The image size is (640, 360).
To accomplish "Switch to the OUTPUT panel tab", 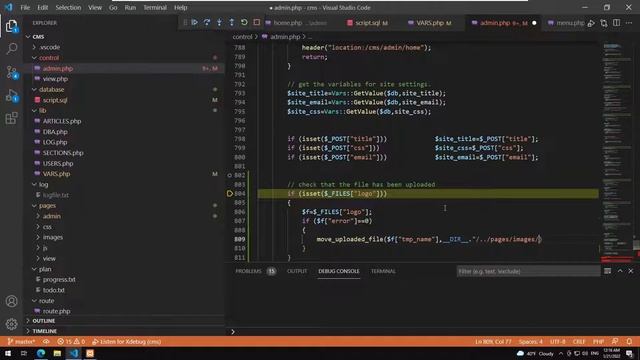I will coord(297,271).
